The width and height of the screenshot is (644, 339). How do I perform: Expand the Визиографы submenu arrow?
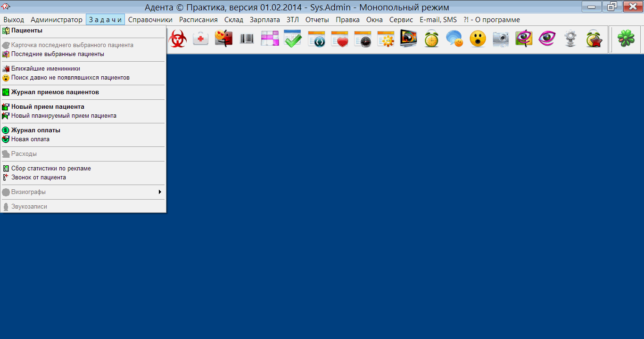point(160,192)
